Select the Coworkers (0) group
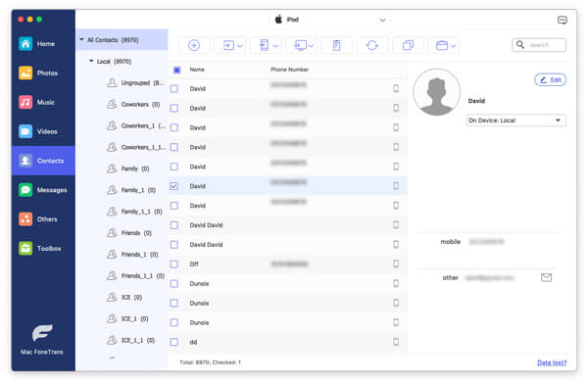Viewport: 588px width, 384px height. [x=134, y=104]
